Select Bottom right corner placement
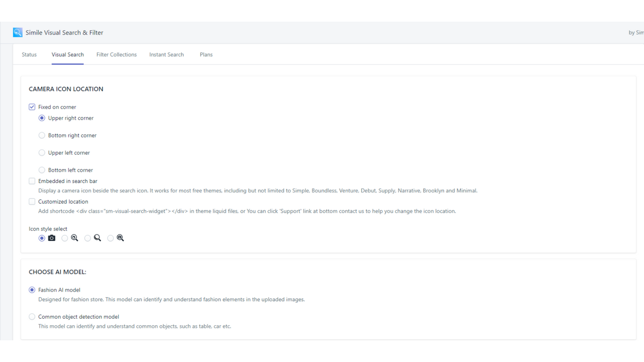Image resolution: width=644 pixels, height=362 pixels. (x=42, y=135)
